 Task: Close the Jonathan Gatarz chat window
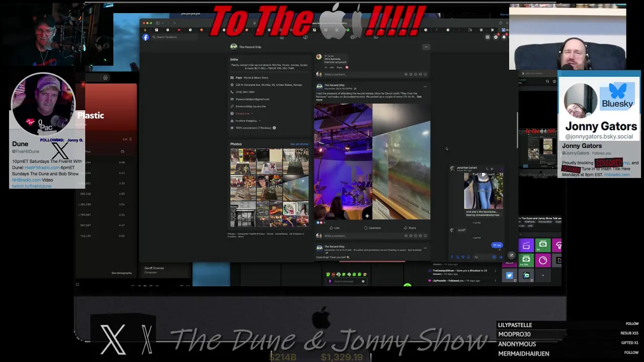pos(501,168)
